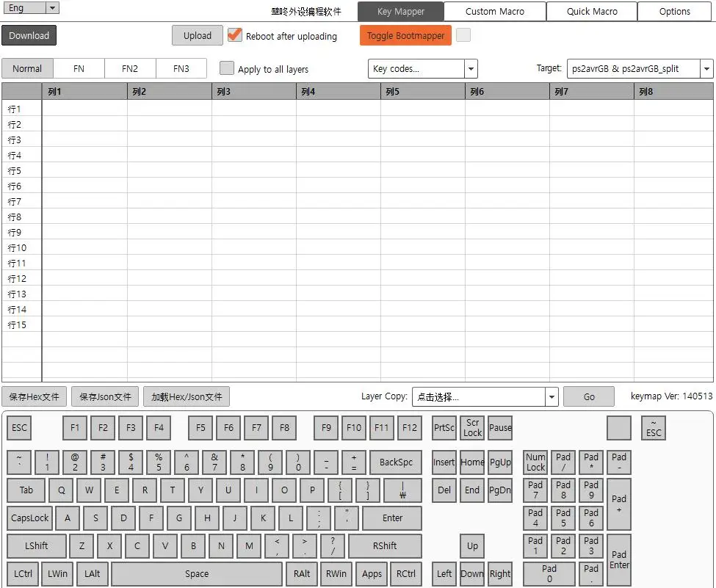The width and height of the screenshot is (716, 588).
Task: Click the Num Lock keypad key
Action: (x=535, y=462)
